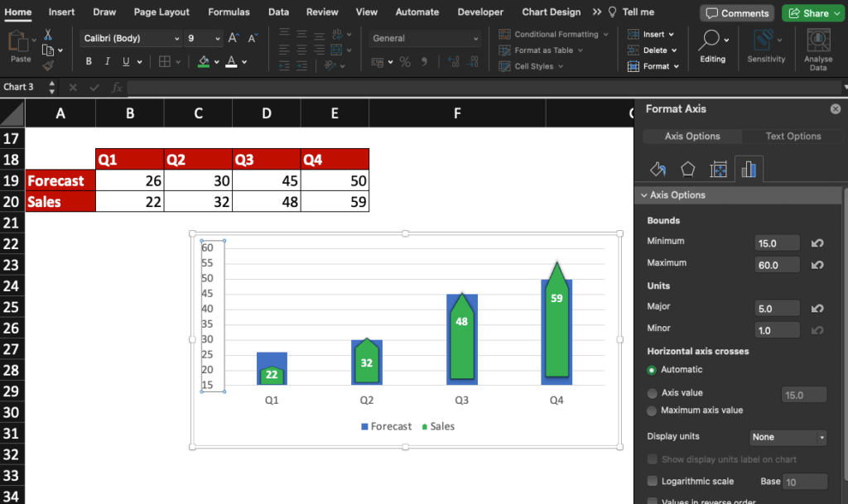Open the Display units dropdown showing None
Screen dimensions: 848x504
(x=788, y=436)
